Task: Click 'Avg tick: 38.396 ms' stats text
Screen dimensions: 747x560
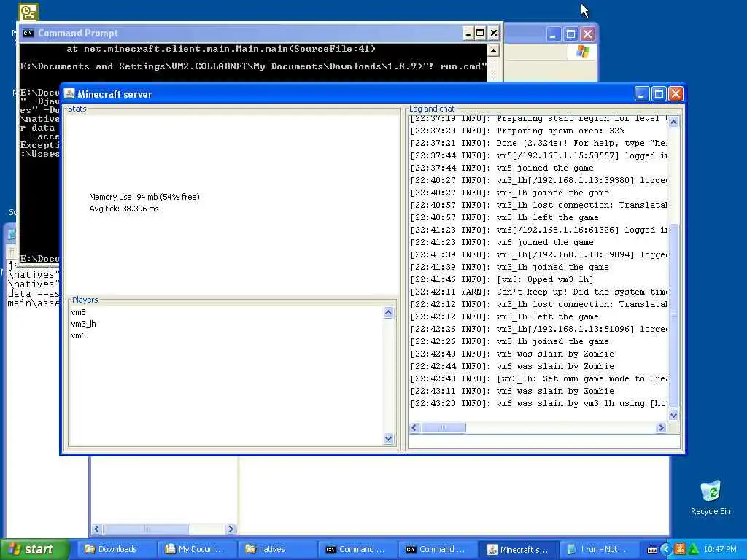Action: [x=124, y=209]
